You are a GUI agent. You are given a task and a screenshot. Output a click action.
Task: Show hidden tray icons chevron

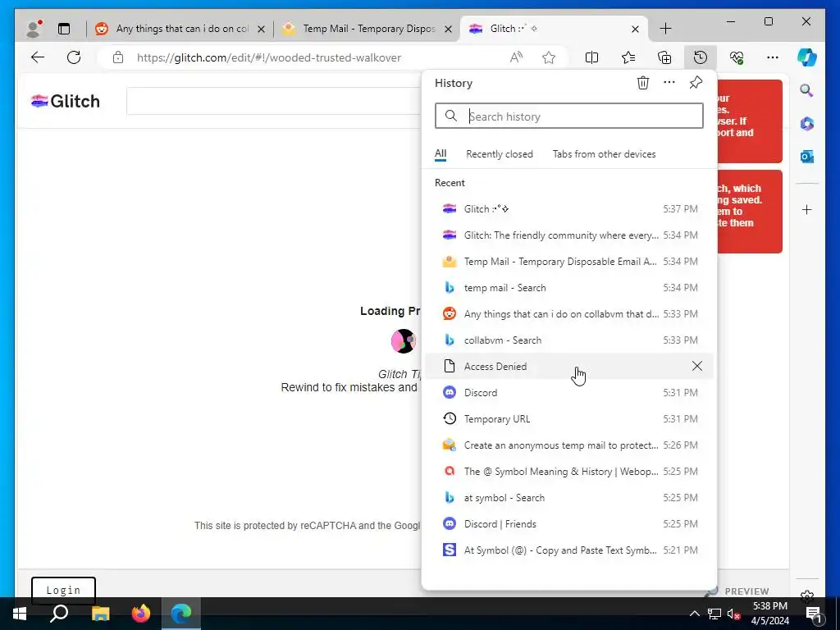coord(694,614)
